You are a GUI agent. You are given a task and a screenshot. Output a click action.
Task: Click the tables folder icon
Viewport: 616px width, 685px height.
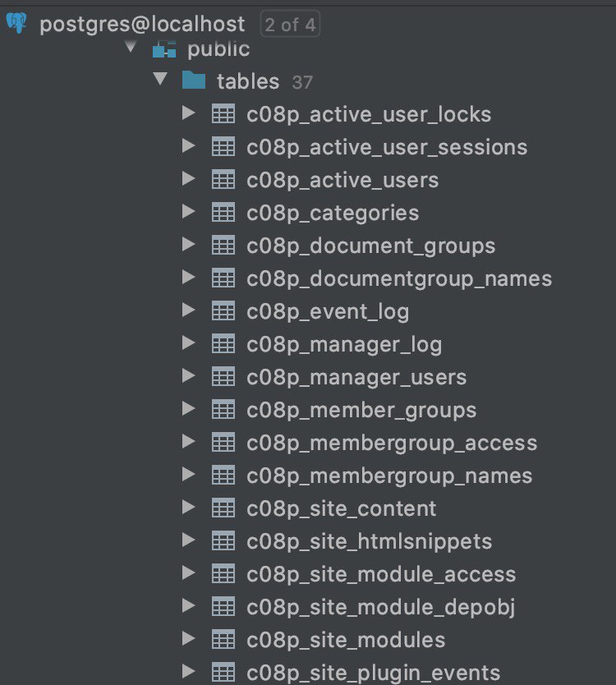coord(194,80)
